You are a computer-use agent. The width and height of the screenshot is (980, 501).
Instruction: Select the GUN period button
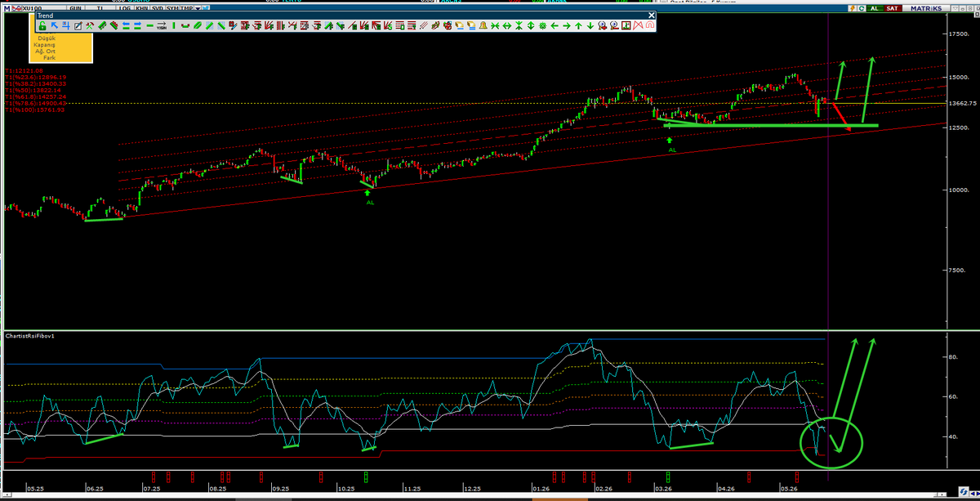point(76,8)
